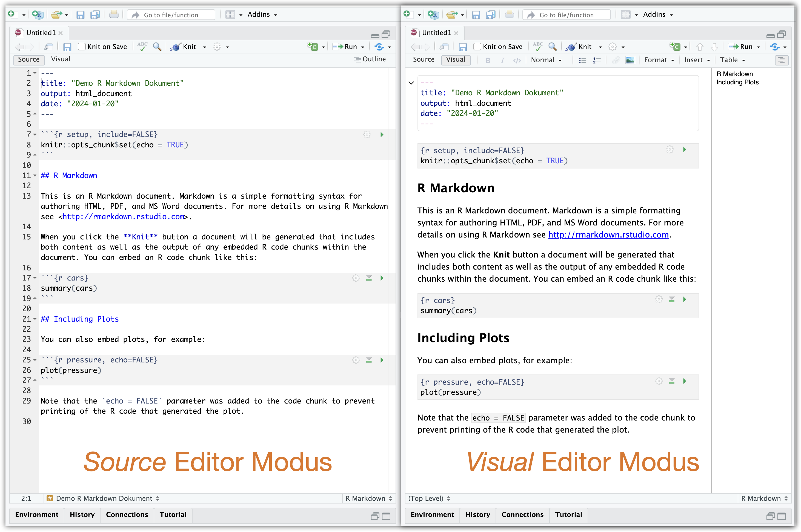The width and height of the screenshot is (801, 532).
Task: Collapse the YAML header in visual editor
Action: pos(411,83)
